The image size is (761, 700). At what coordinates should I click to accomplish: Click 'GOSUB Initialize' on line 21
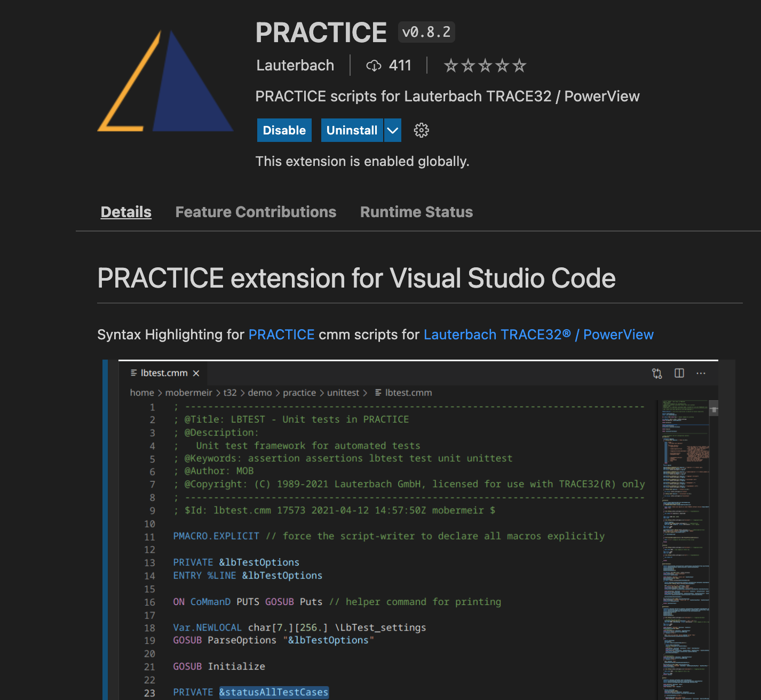tap(219, 666)
